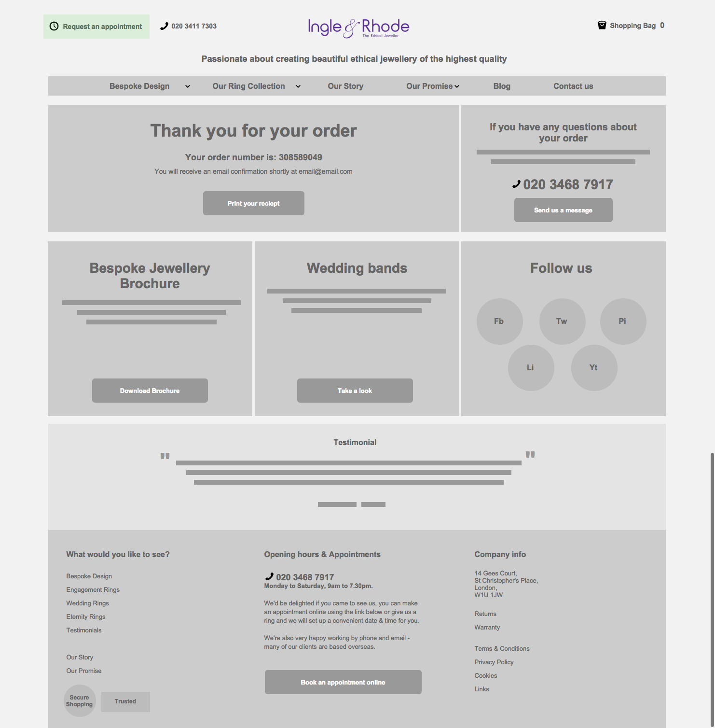Open the LinkedIn social icon
The height and width of the screenshot is (728, 715).
coord(531,368)
